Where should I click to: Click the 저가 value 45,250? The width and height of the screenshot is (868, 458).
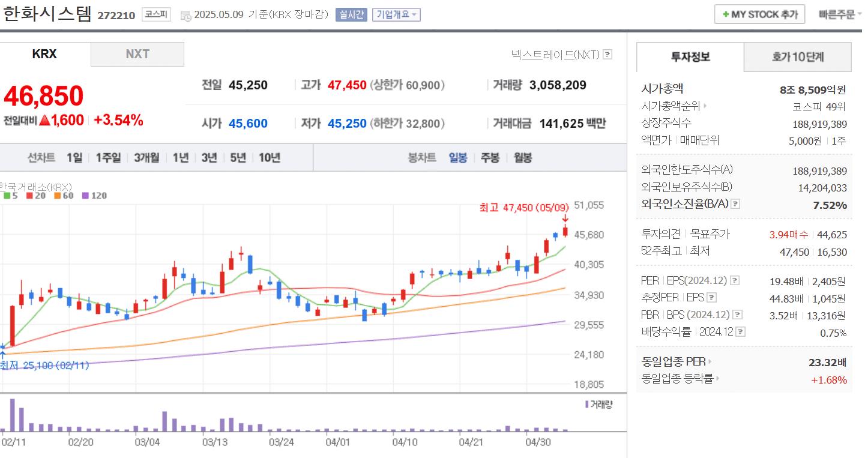tap(347, 124)
